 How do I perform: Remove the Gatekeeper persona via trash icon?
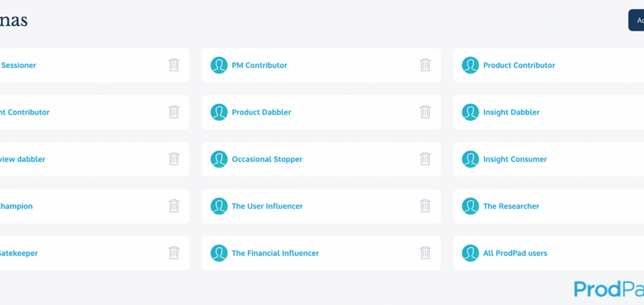pyautogui.click(x=174, y=253)
